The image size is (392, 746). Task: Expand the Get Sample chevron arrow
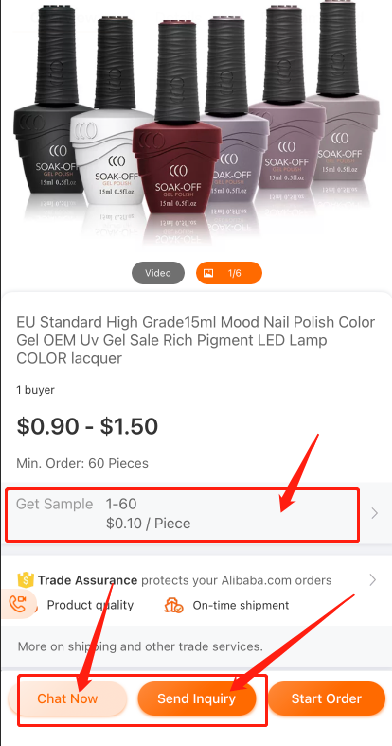tap(374, 513)
